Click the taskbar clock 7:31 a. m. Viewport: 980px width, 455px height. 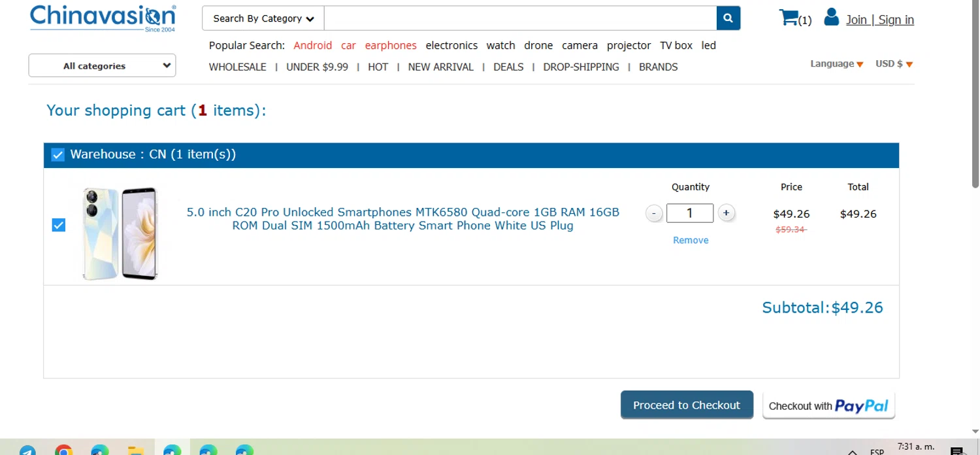pyautogui.click(x=916, y=447)
